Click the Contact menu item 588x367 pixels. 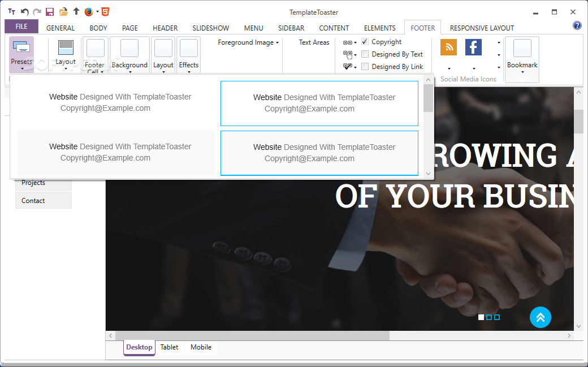pyautogui.click(x=44, y=200)
